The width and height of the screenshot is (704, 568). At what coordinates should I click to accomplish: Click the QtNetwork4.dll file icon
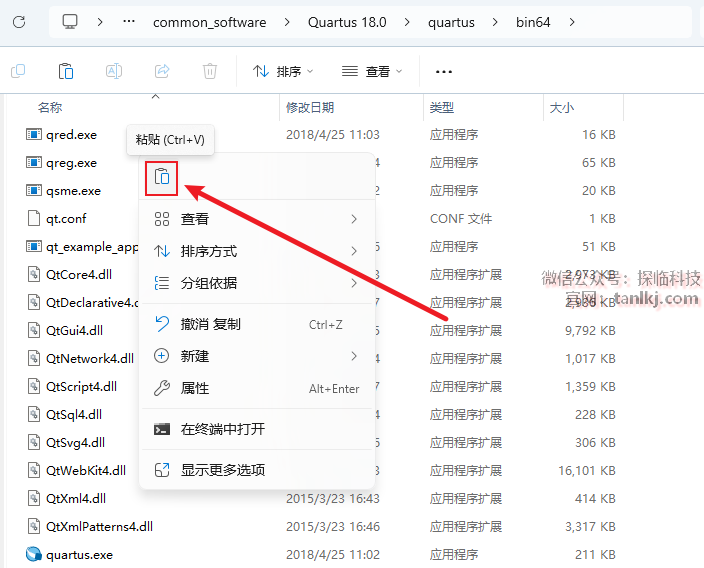34,358
